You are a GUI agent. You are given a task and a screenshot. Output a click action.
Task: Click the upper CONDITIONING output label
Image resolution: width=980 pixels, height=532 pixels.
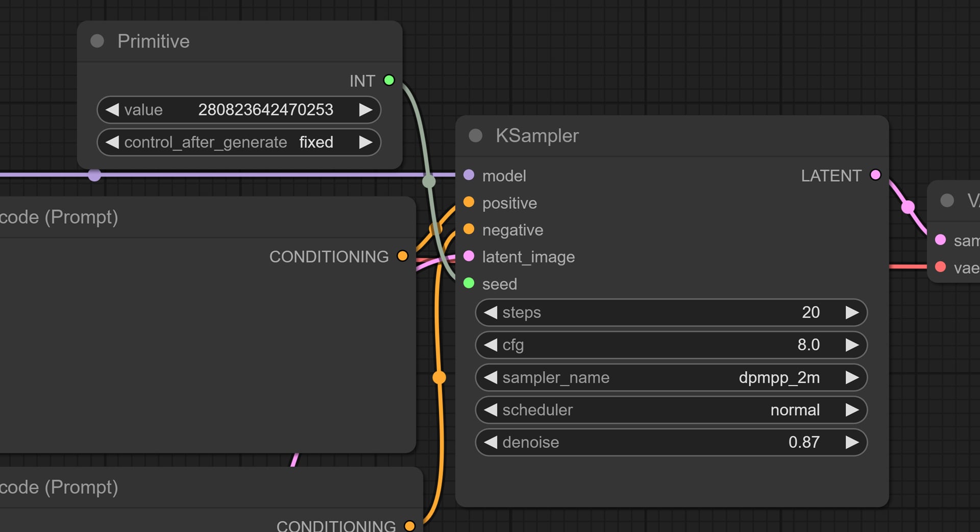pyautogui.click(x=329, y=256)
